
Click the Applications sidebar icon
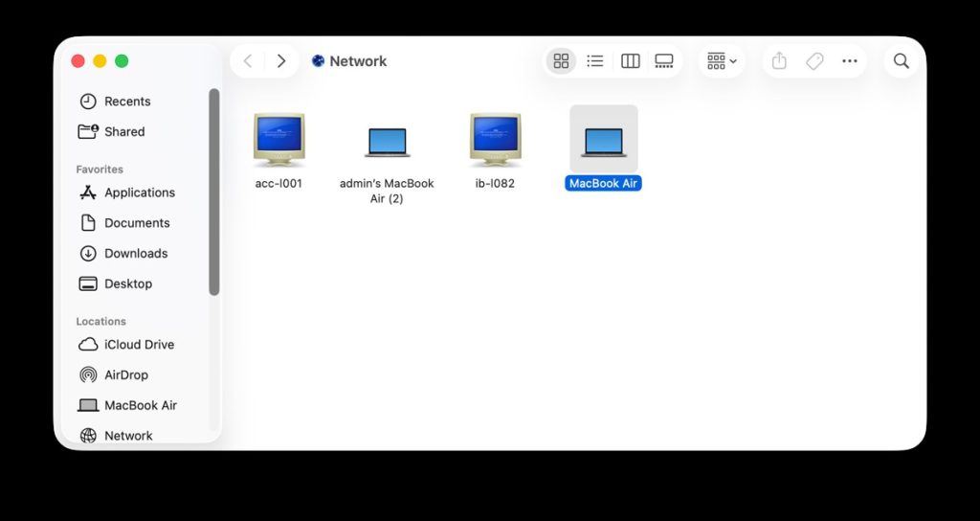[x=88, y=193]
